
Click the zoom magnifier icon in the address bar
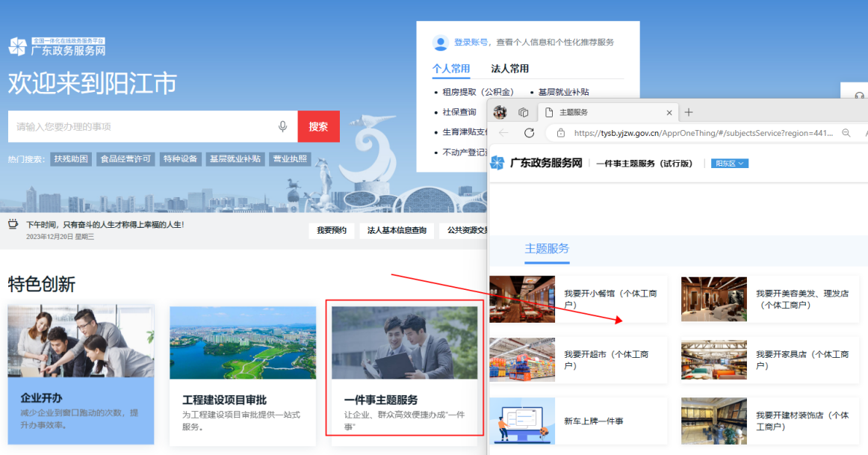point(846,133)
